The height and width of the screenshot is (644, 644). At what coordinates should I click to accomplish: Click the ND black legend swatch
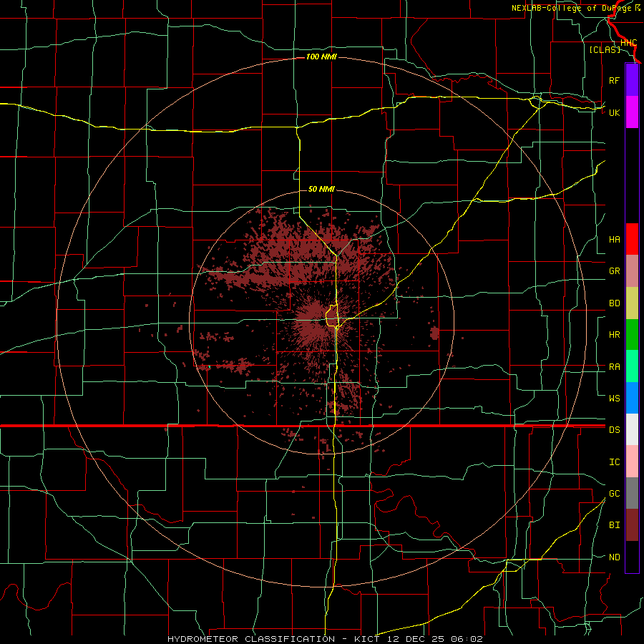[632, 557]
